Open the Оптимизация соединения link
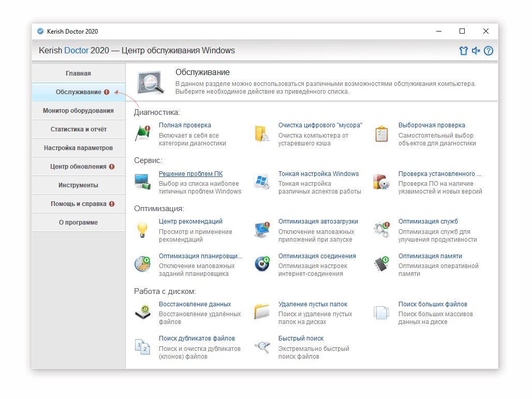The width and height of the screenshot is (532, 399). pos(317,256)
